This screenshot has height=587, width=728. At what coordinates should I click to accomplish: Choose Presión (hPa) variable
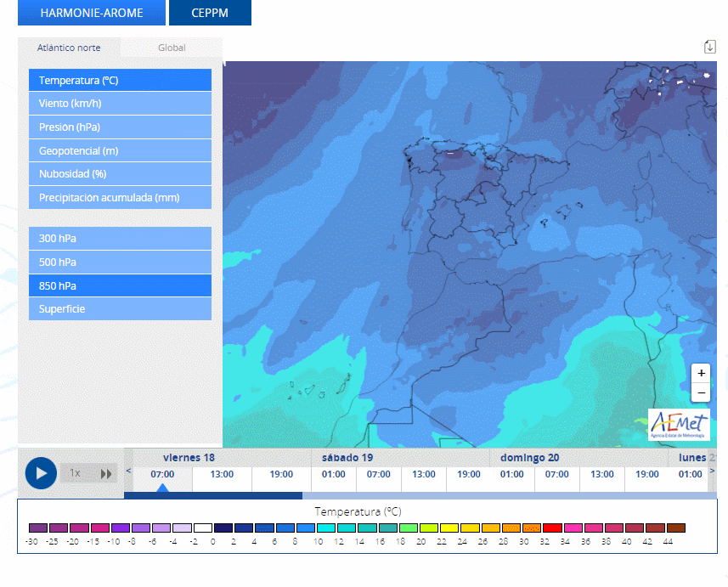pyautogui.click(x=120, y=127)
